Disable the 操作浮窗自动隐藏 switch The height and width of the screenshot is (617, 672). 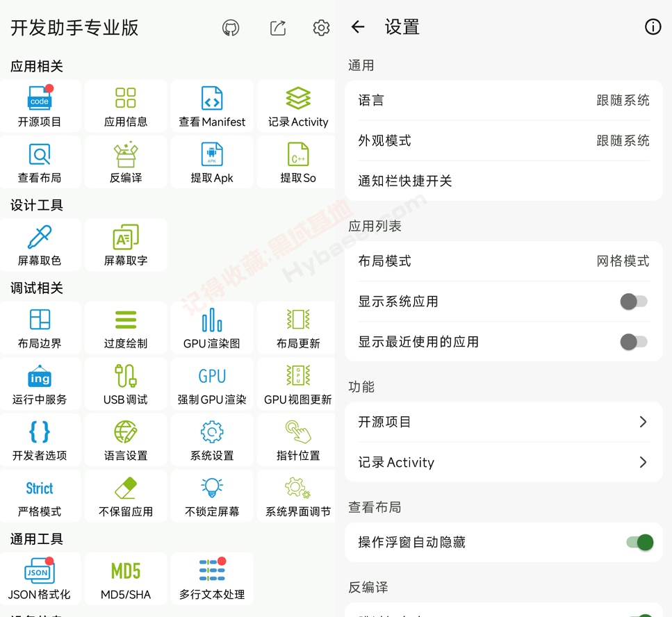640,542
